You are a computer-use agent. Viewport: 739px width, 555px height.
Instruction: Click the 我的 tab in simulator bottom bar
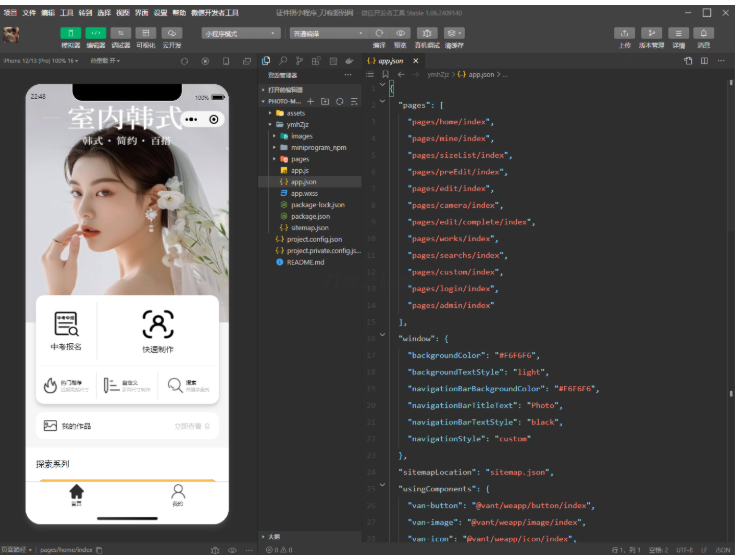click(177, 495)
